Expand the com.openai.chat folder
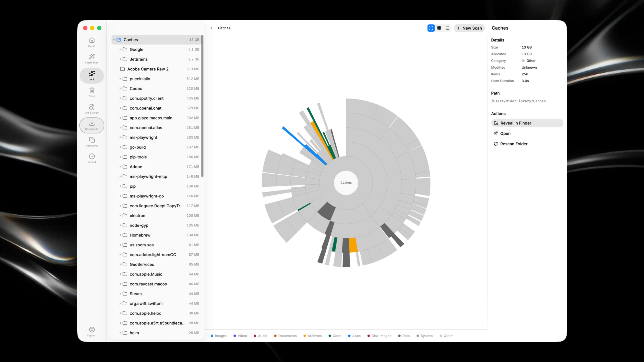644x362 pixels. tap(120, 108)
